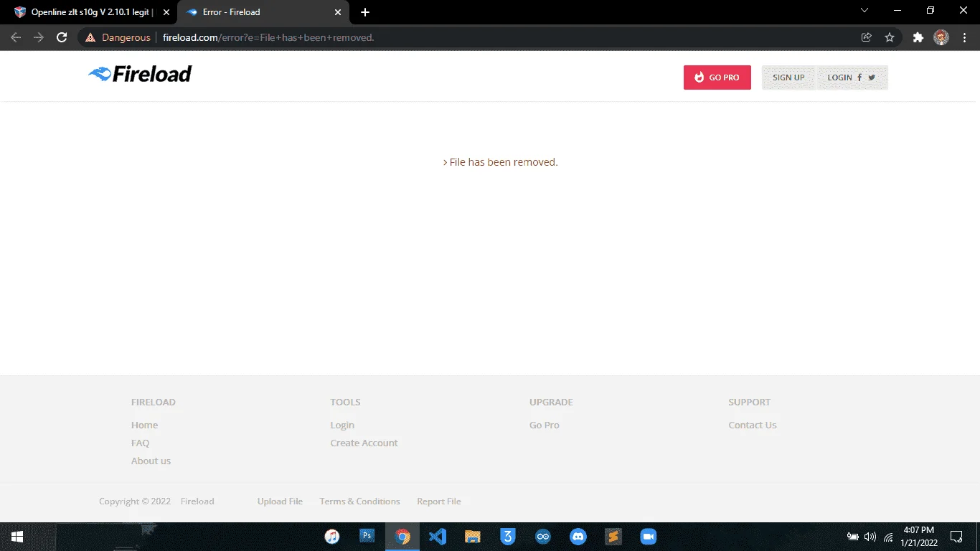
Task: Open a new browser tab
Action: tap(365, 12)
